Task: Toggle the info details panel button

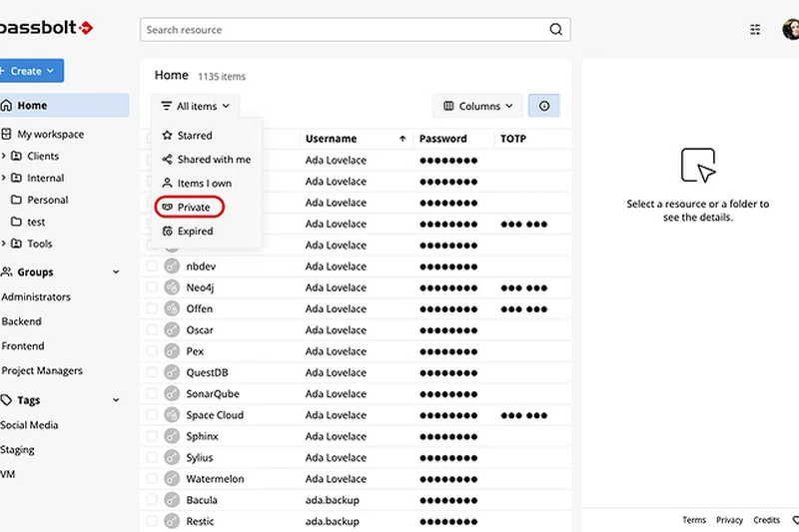Action: 543,106
